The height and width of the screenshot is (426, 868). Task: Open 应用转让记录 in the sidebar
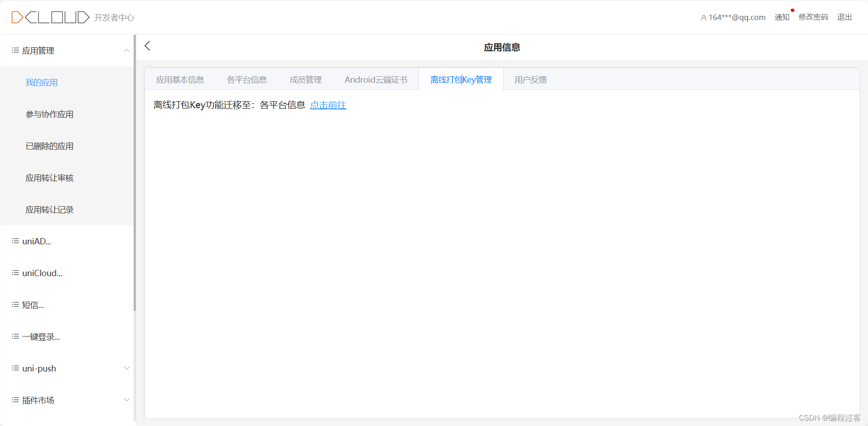[50, 209]
